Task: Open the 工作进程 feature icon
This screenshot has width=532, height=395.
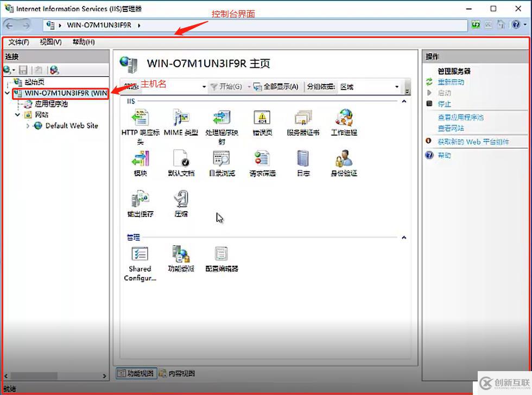Action: [x=344, y=117]
